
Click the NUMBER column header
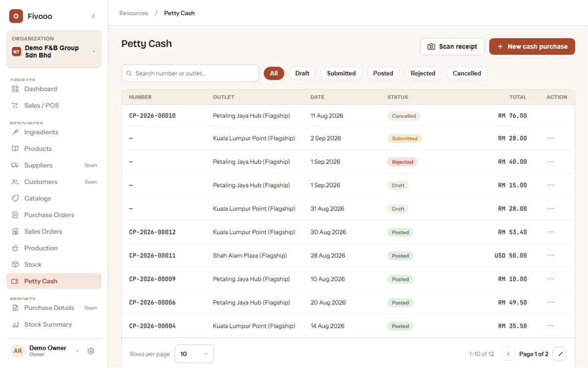point(140,97)
